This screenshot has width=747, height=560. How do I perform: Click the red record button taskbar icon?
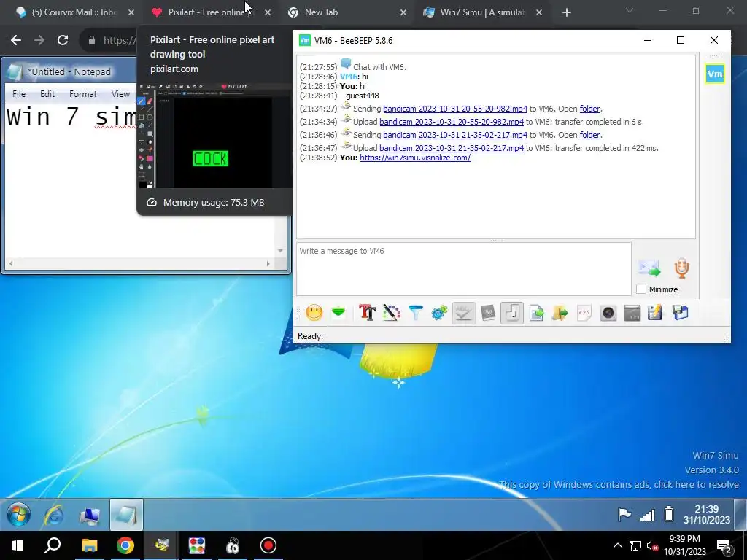pyautogui.click(x=268, y=545)
